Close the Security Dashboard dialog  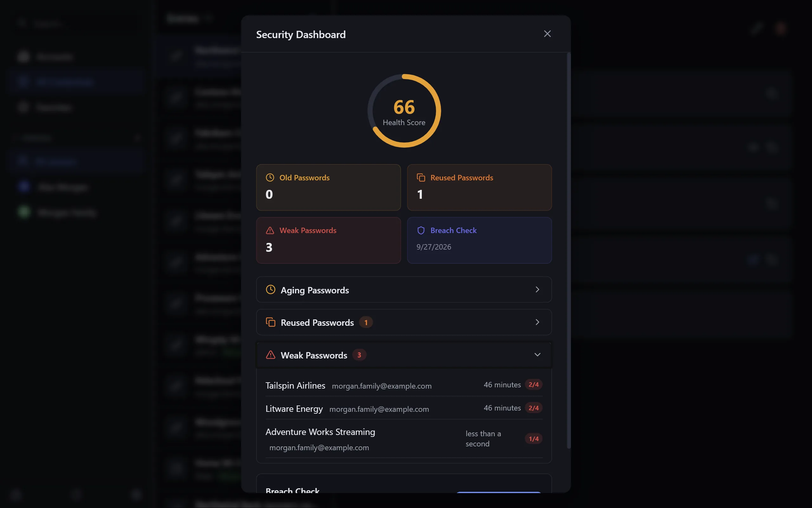547,34
